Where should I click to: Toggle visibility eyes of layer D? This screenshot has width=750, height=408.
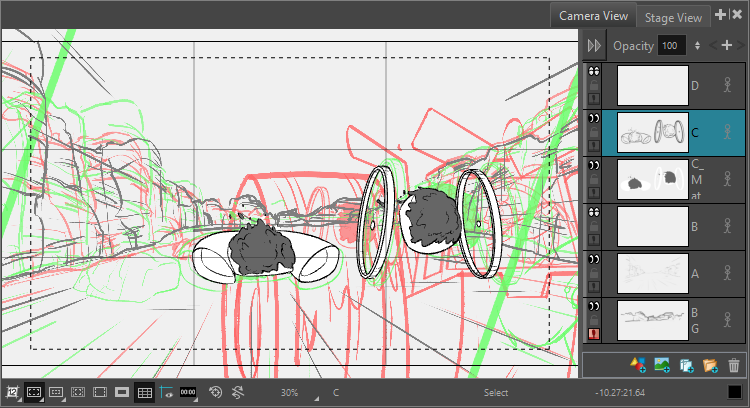click(594, 72)
